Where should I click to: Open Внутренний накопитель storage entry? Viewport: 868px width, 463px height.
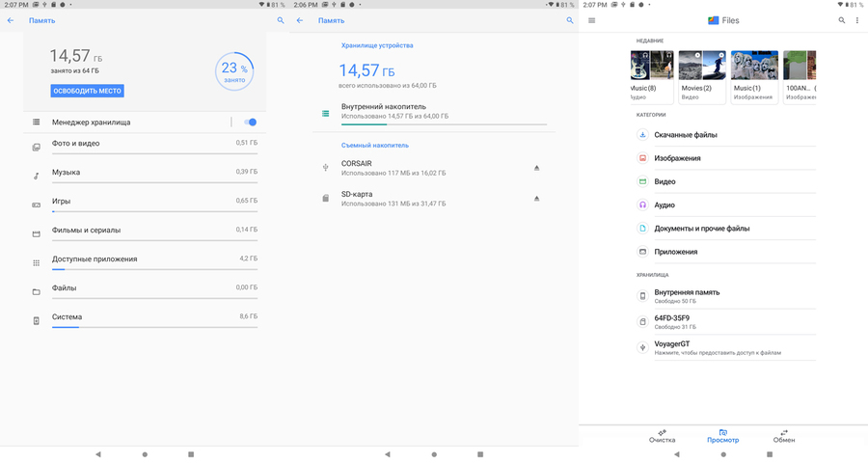pyautogui.click(x=434, y=113)
